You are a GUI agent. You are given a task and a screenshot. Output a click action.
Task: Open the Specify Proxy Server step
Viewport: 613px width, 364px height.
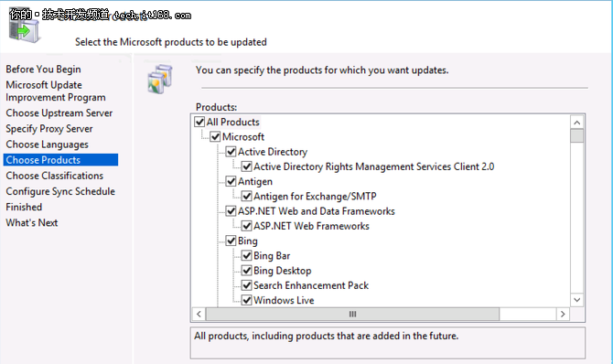48,129
